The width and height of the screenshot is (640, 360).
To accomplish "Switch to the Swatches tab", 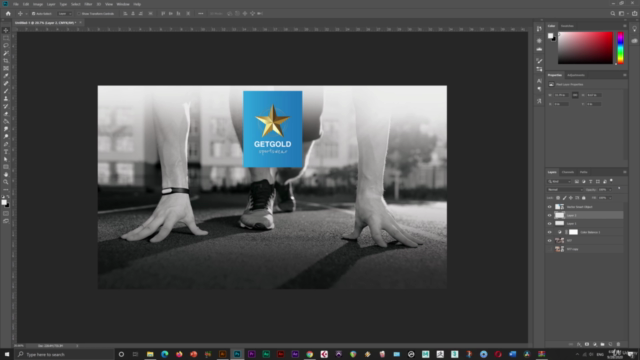I will point(567,26).
